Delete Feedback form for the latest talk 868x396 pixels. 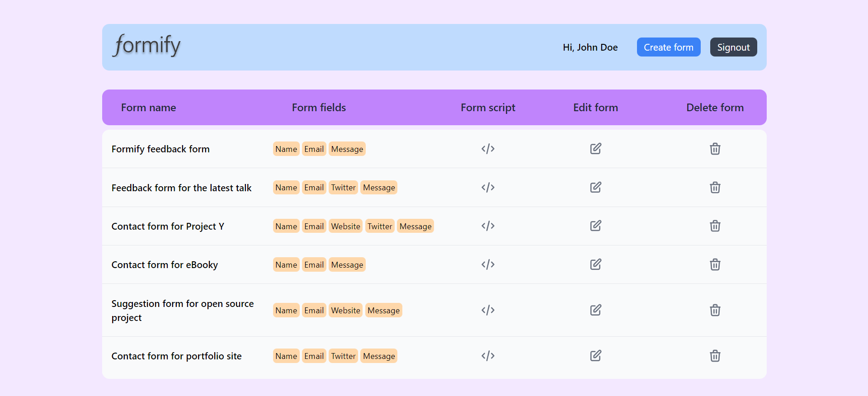715,187
